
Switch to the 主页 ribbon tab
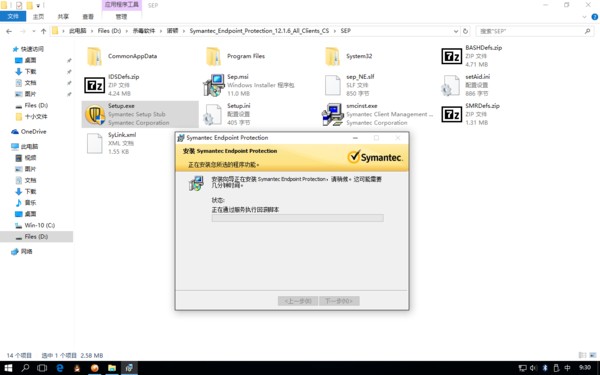(38, 16)
